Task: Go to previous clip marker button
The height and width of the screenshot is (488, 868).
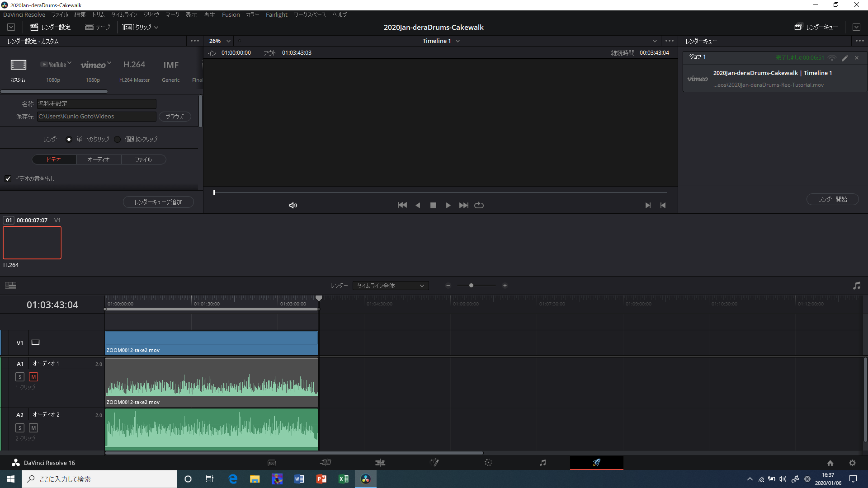Action: [x=663, y=205]
